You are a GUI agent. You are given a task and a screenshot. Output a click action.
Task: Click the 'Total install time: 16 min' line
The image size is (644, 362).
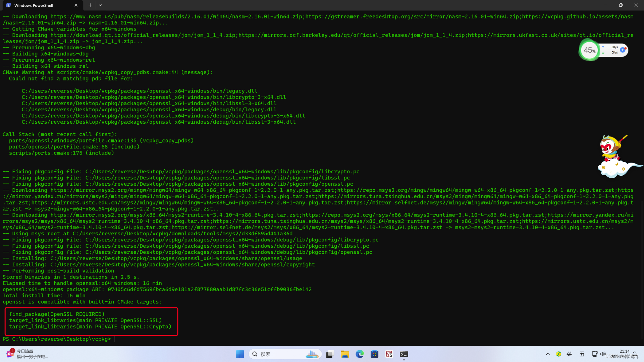[44, 296]
